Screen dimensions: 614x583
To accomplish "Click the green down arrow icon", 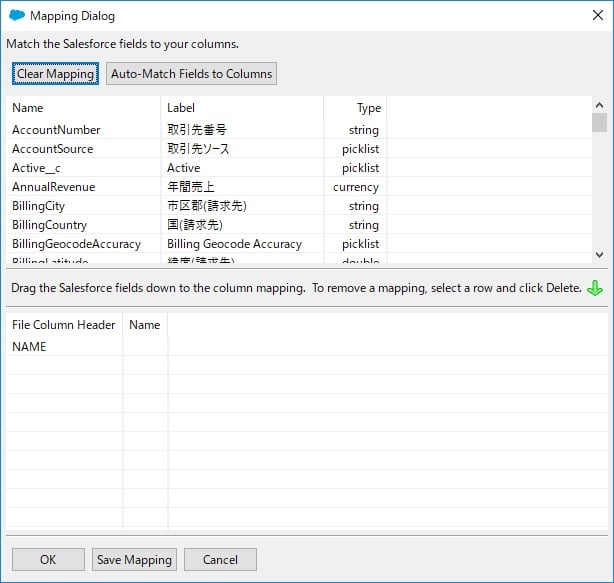I will (x=595, y=288).
